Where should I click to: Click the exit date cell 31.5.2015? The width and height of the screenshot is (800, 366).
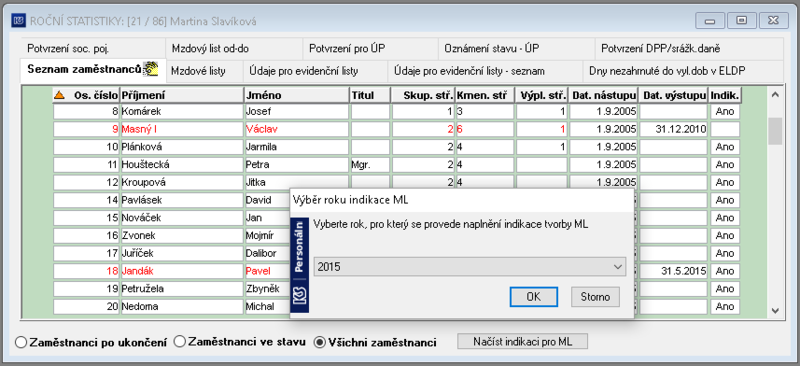click(674, 271)
